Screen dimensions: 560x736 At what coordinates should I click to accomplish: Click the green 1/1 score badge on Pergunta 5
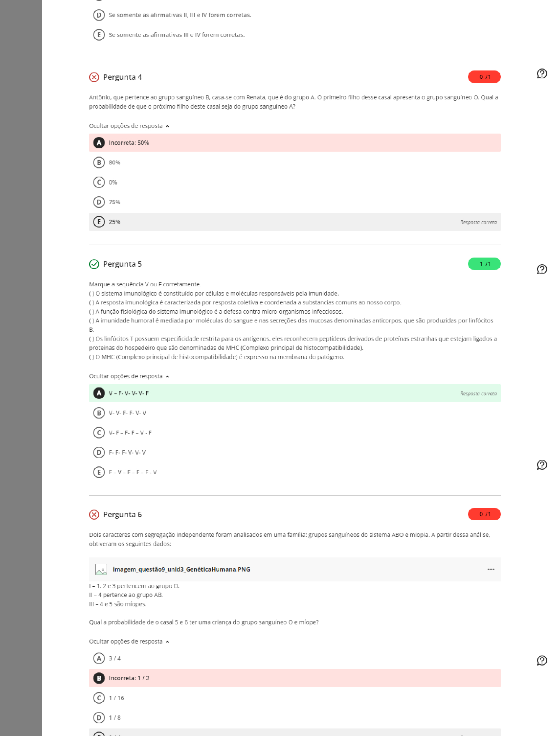[485, 264]
